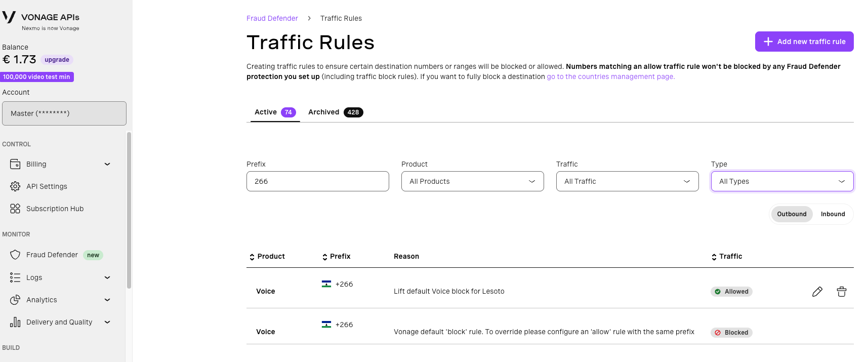Click the Blocked status badge

pyautogui.click(x=731, y=333)
